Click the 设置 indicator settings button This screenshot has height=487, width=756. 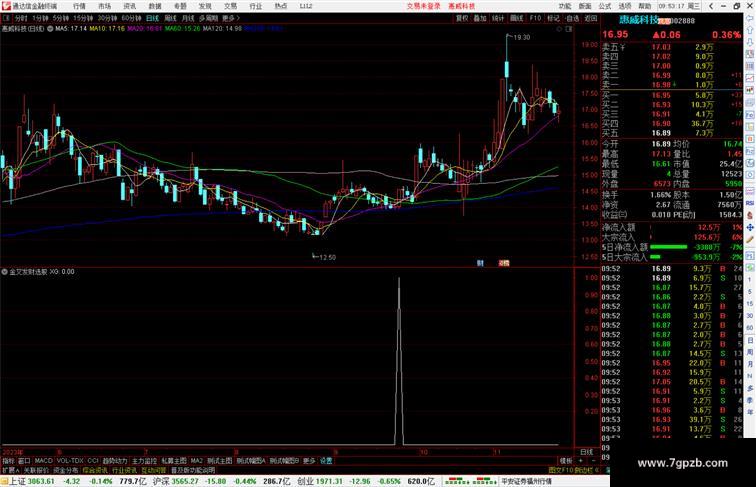coord(326,461)
